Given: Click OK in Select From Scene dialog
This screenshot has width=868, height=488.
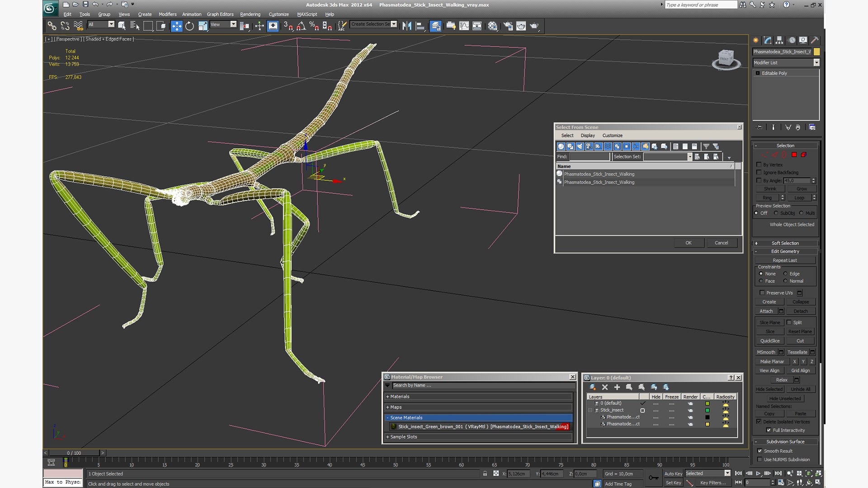Looking at the screenshot, I should coord(689,243).
